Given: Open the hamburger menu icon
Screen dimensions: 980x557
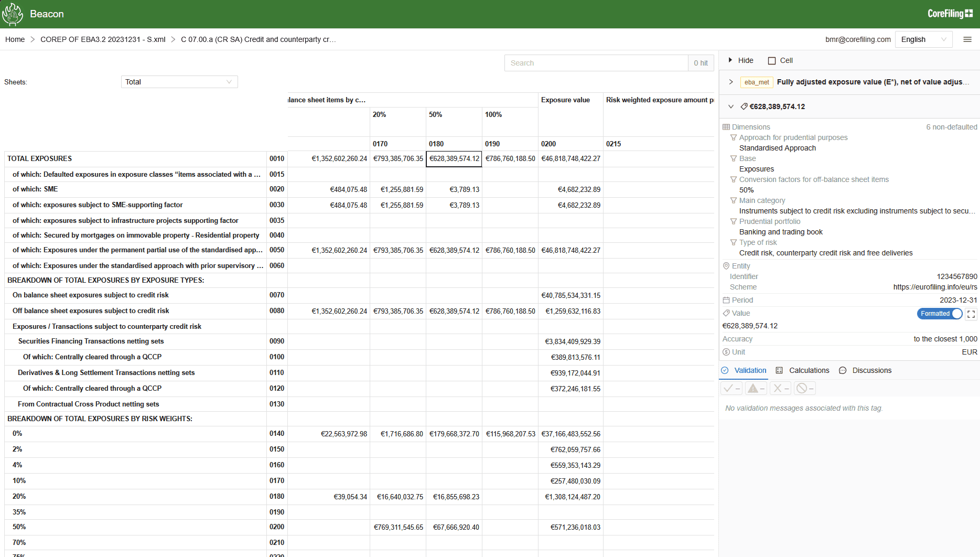Looking at the screenshot, I should coord(967,39).
